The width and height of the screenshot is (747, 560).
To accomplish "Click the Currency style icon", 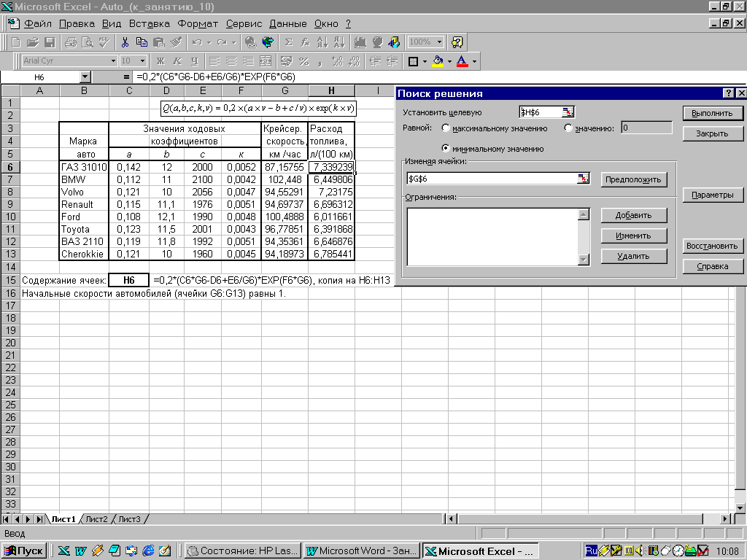I will [x=286, y=61].
